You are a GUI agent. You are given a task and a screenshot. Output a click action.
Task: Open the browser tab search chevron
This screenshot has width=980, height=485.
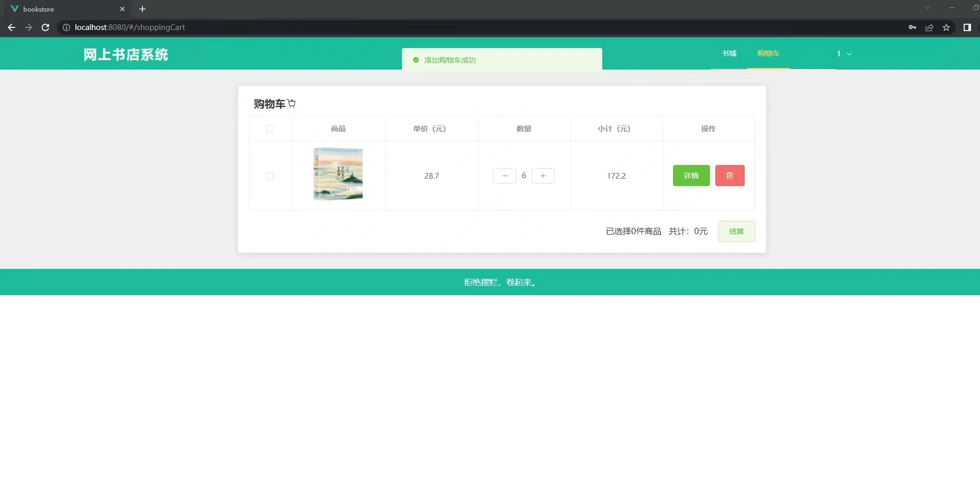(928, 7)
